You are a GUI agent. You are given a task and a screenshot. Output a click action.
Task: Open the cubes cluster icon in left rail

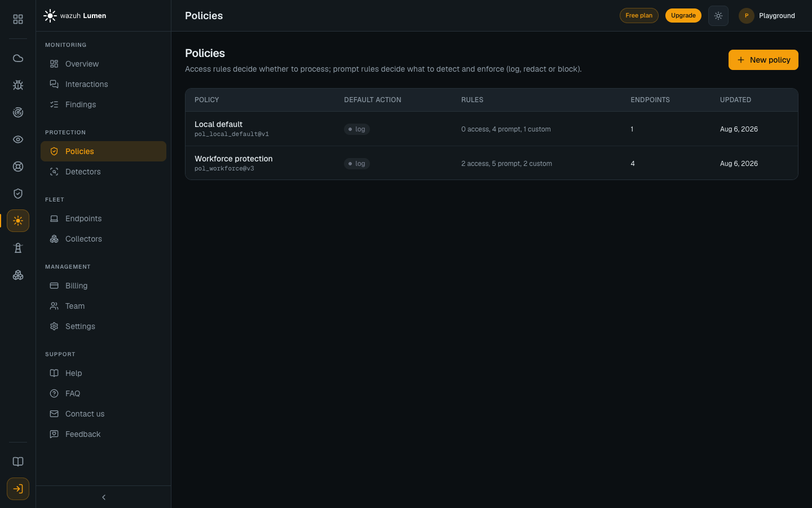coord(18,275)
